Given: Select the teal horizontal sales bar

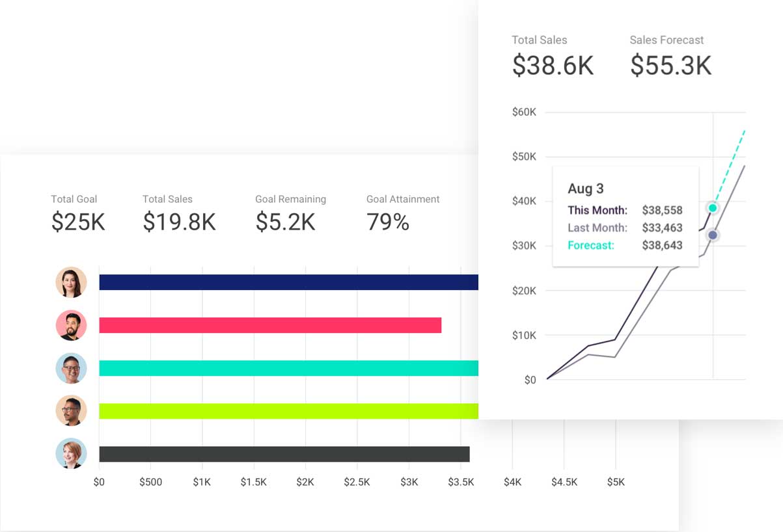Looking at the screenshot, I should coord(288,368).
